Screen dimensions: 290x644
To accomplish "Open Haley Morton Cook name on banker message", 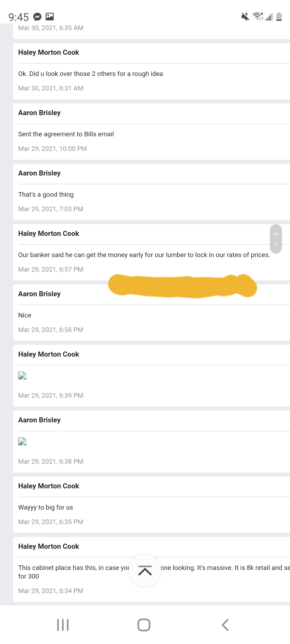I will (49, 233).
